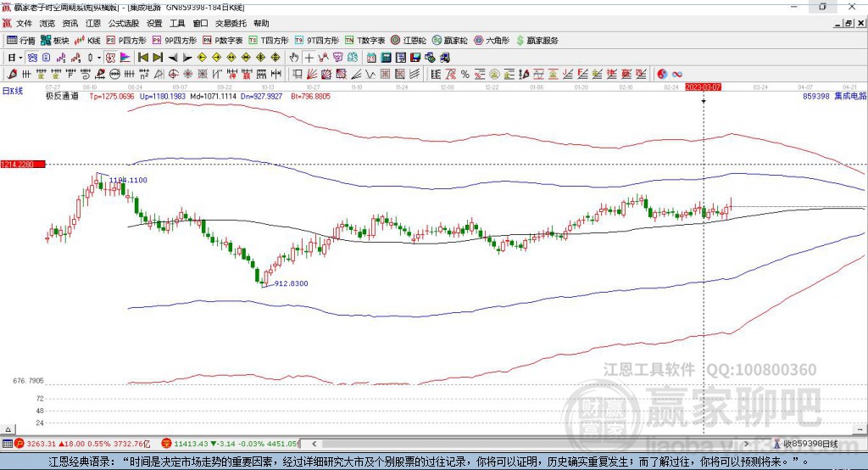Screen dimensions: 868x470
Task: Click the 极反通道 indicator label
Action: click(x=62, y=96)
